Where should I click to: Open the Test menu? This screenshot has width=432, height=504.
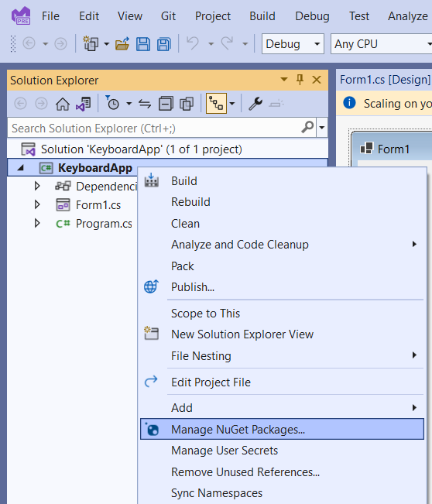pyautogui.click(x=359, y=16)
